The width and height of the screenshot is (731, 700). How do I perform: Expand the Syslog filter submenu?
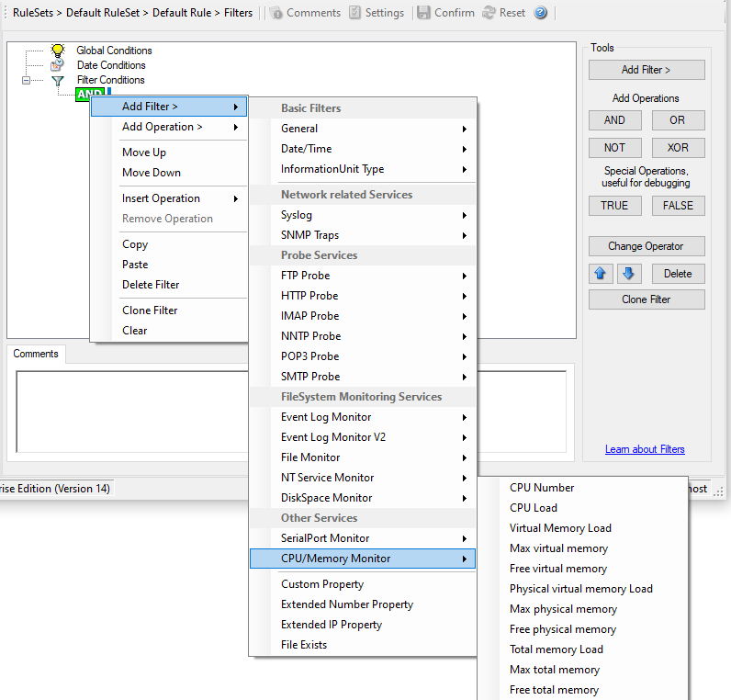375,215
